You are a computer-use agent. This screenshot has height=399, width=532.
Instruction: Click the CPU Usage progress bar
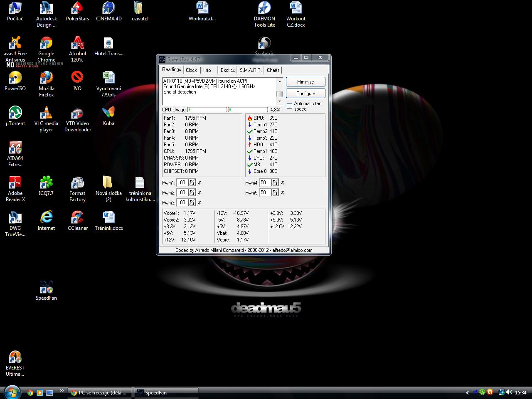coord(207,110)
